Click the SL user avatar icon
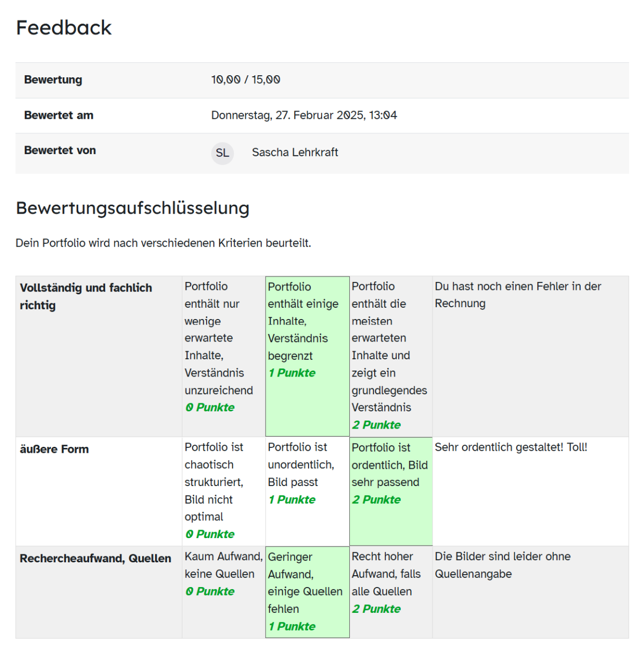The width and height of the screenshot is (644, 652). [x=222, y=153]
